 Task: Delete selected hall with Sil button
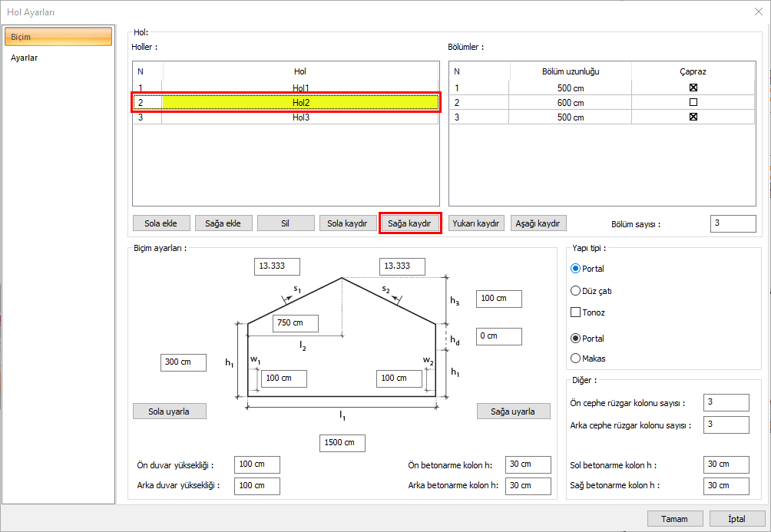coord(286,223)
